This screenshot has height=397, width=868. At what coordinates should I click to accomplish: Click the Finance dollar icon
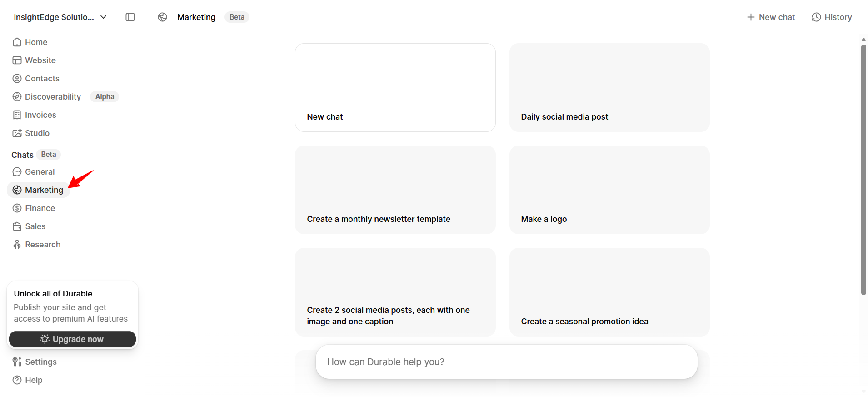pyautogui.click(x=17, y=208)
